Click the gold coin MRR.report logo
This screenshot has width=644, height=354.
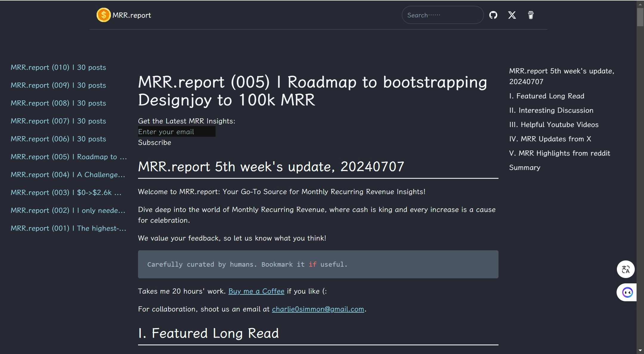point(103,15)
